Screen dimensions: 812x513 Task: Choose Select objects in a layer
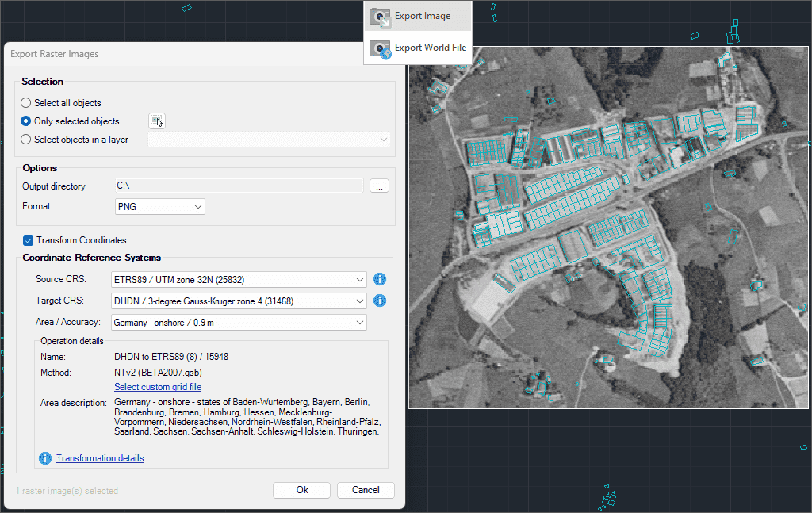click(x=26, y=140)
